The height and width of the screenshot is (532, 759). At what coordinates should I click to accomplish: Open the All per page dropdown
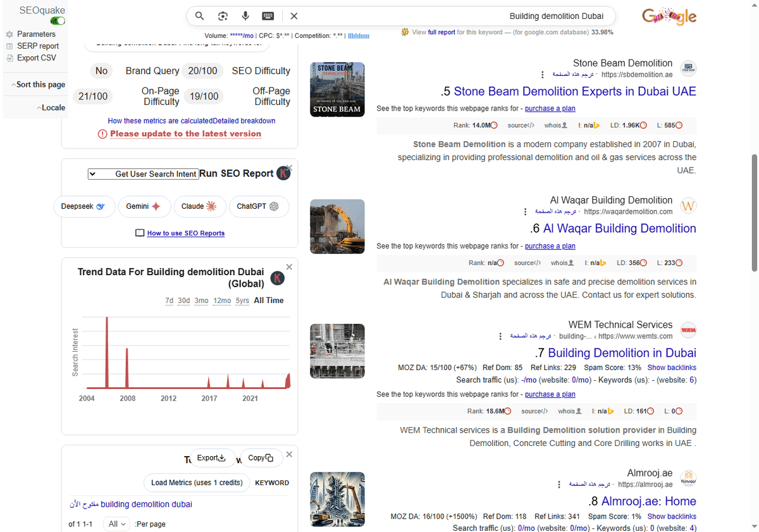pos(117,524)
